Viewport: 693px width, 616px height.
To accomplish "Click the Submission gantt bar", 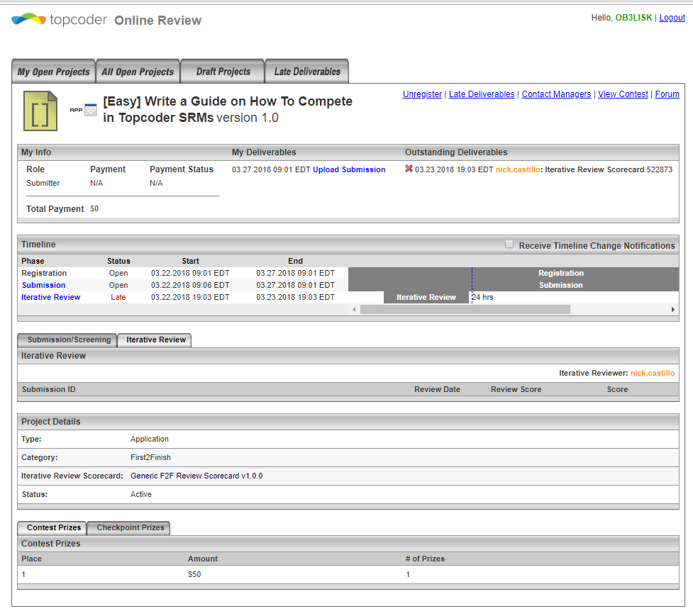I will (x=514, y=285).
